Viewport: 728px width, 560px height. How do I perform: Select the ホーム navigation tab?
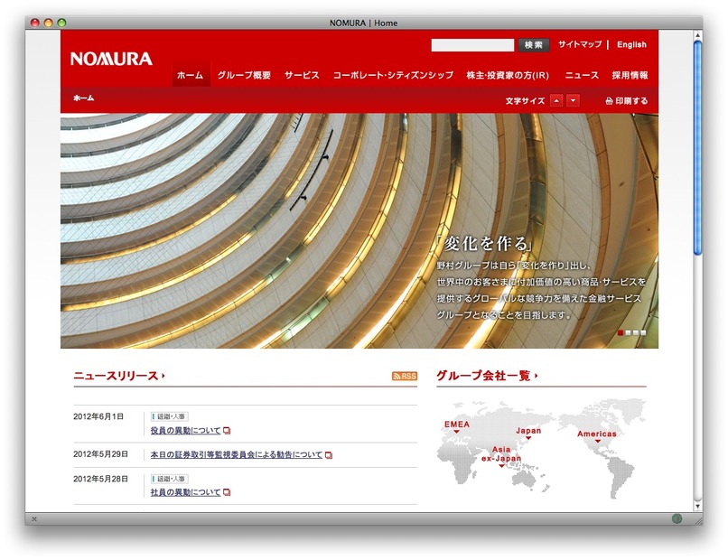point(191,75)
